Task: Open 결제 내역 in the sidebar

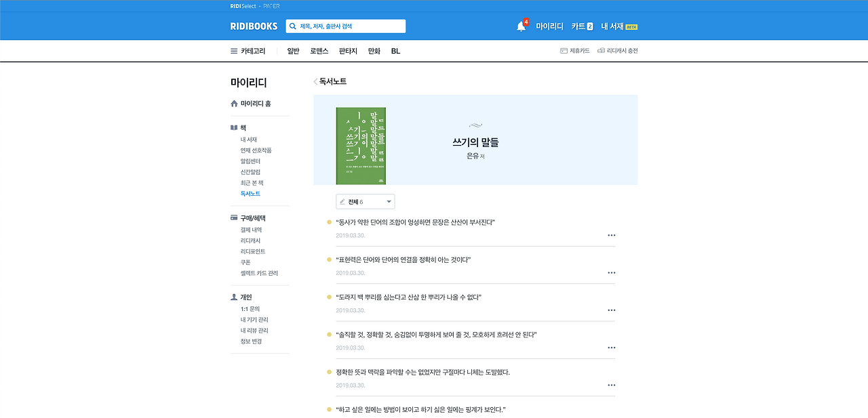Action: 250,230
